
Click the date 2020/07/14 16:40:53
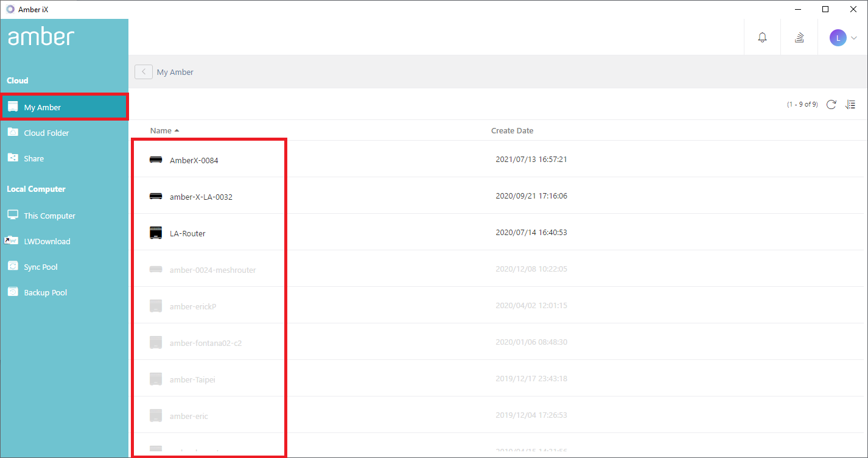pos(531,233)
